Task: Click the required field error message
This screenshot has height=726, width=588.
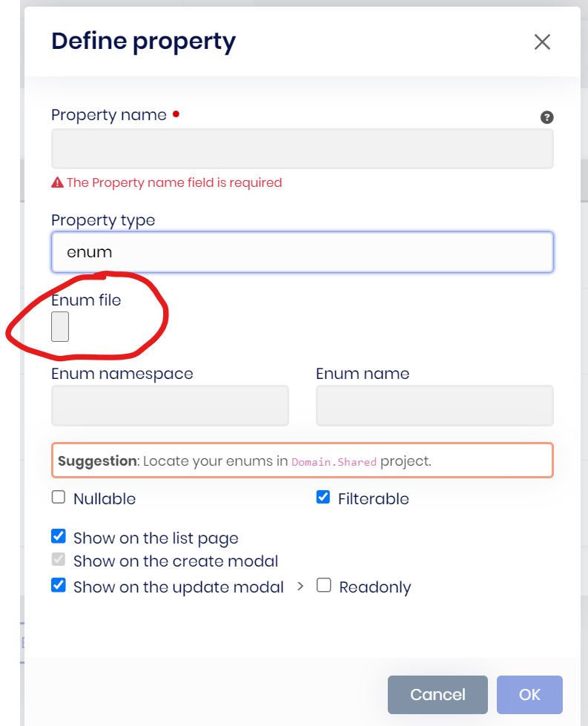Action: (174, 182)
